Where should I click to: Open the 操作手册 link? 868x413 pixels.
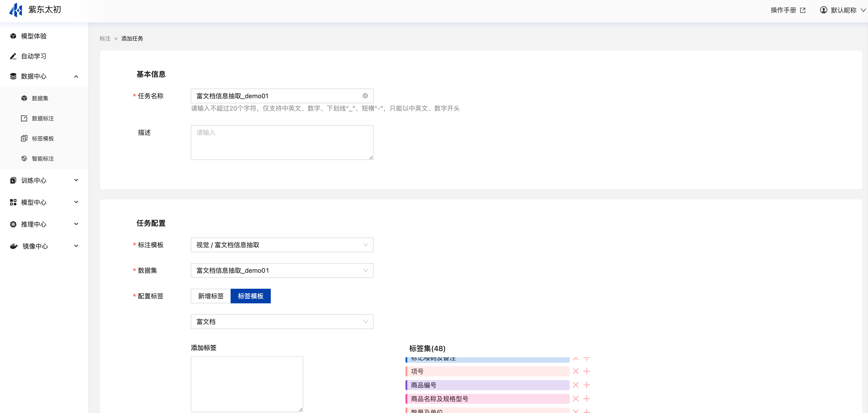tap(783, 10)
